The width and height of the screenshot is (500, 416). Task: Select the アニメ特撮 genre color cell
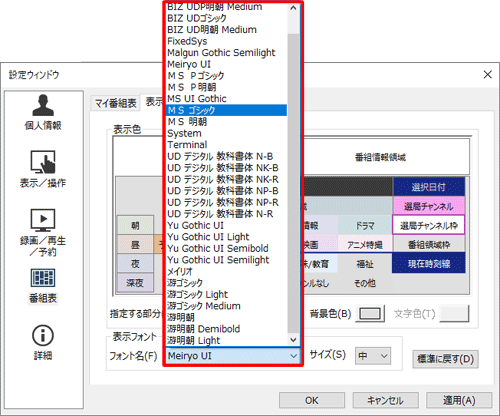(365, 245)
